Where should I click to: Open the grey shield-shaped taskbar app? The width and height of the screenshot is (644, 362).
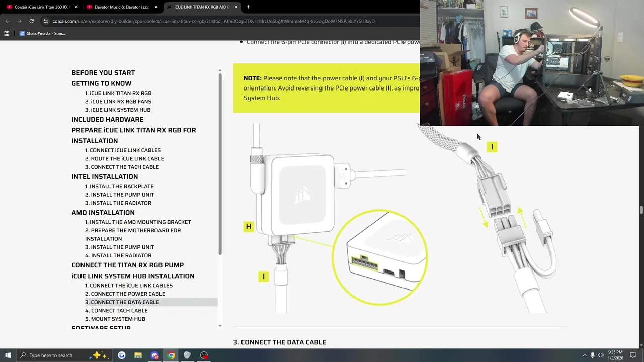[187, 355]
